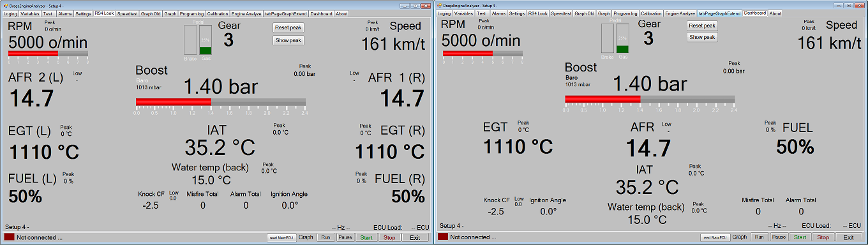The width and height of the screenshot is (868, 245).
Task: Select the Speedtest tab in the RS4 Look window
Action: click(128, 13)
